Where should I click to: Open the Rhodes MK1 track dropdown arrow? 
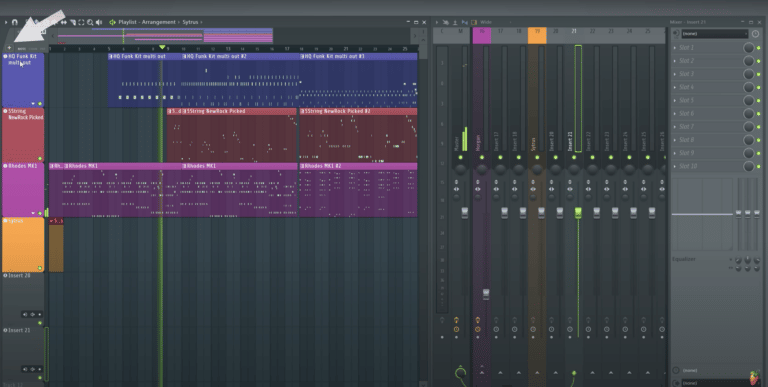[33, 214]
